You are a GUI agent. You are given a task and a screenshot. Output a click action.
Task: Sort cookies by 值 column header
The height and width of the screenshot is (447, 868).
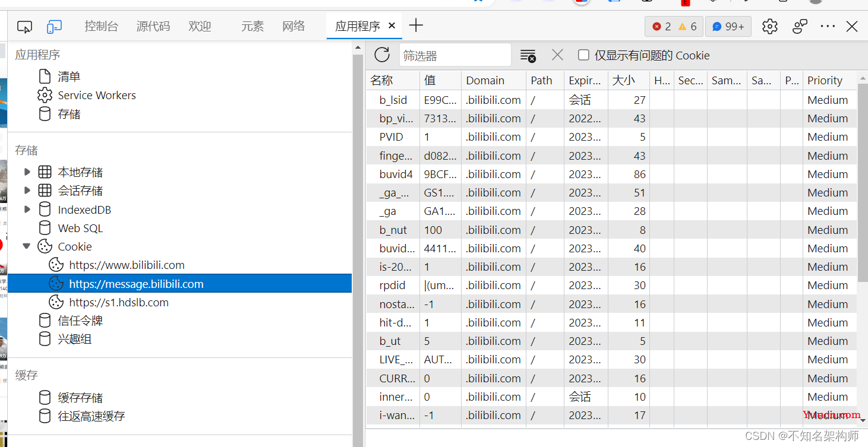point(440,80)
